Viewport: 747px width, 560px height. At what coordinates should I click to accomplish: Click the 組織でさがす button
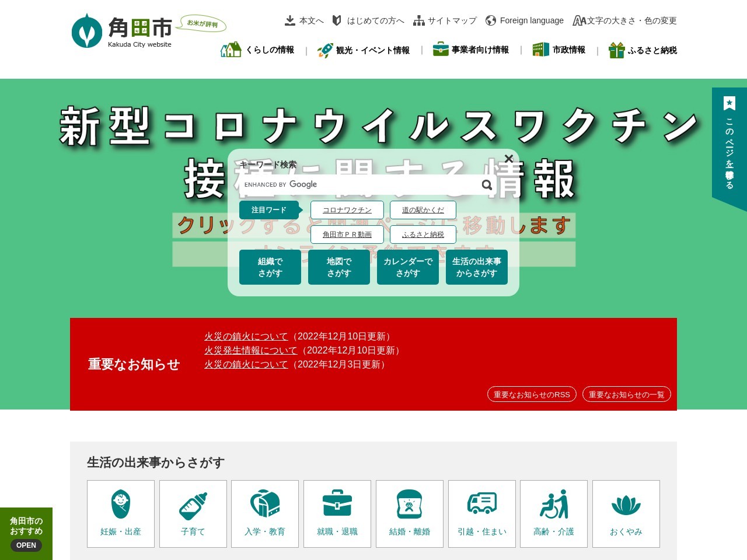coord(270,267)
